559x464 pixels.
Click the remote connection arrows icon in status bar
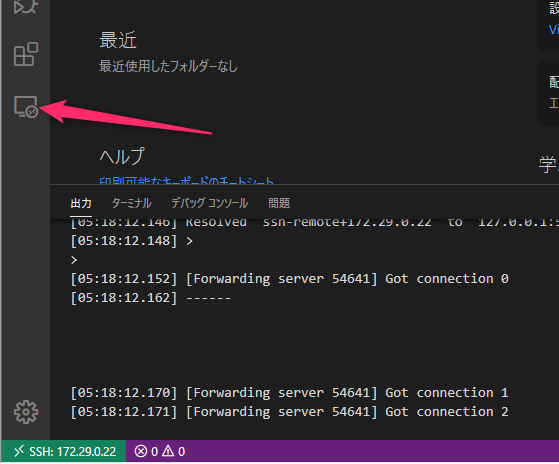19,451
